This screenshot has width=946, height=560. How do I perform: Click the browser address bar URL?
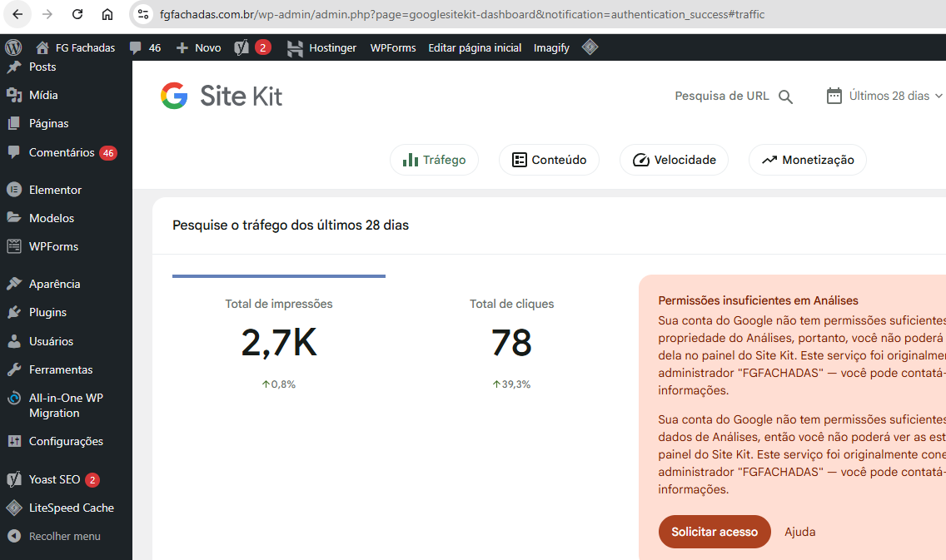pos(461,14)
